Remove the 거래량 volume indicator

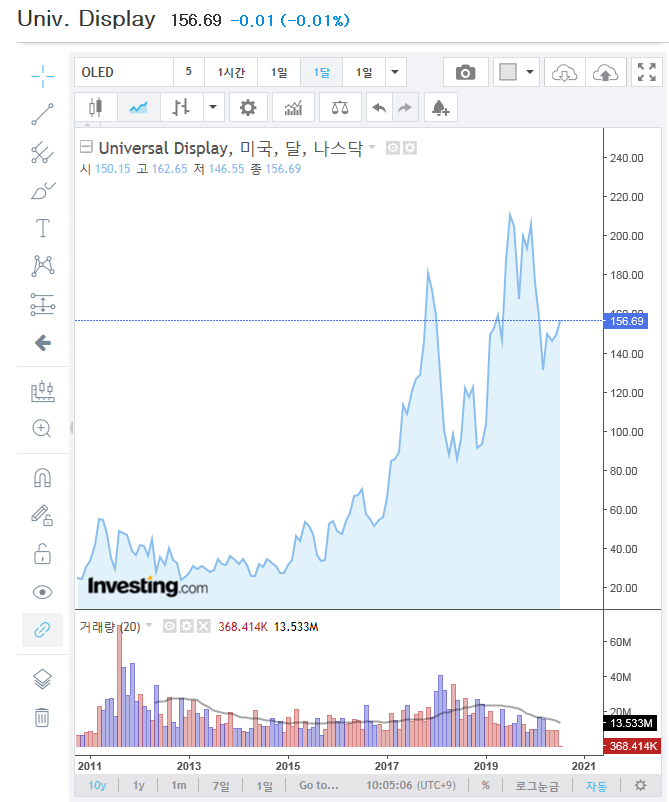204,626
